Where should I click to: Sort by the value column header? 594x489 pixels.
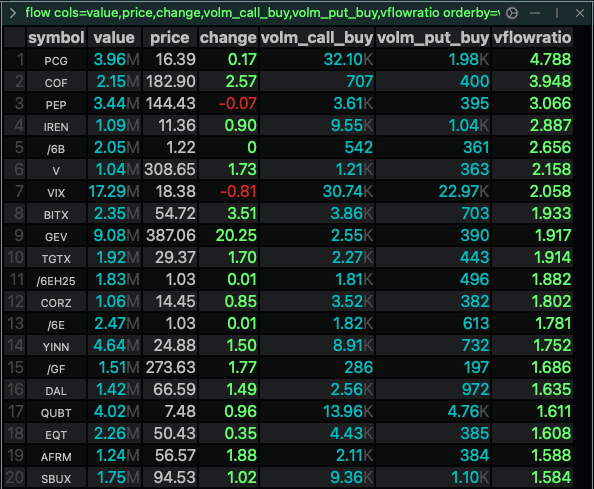pos(114,37)
